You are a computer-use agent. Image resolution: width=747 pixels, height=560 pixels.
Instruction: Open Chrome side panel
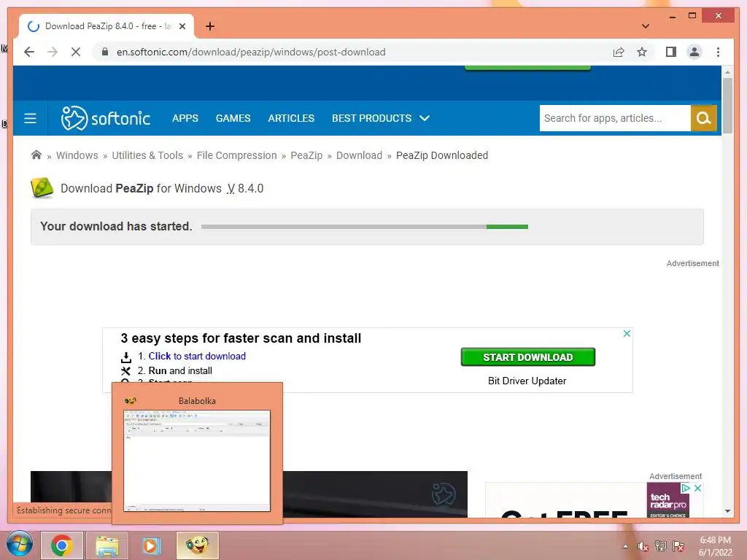[671, 52]
